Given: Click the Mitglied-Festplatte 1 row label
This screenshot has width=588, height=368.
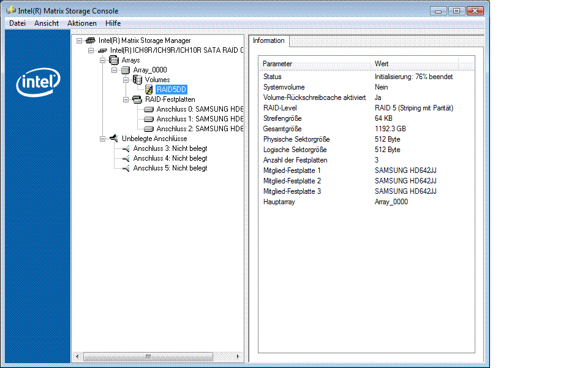Looking at the screenshot, I should tap(292, 171).
